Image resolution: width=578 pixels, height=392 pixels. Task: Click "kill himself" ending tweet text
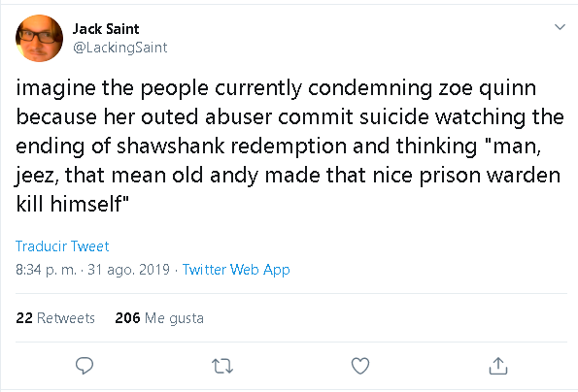pos(72,204)
